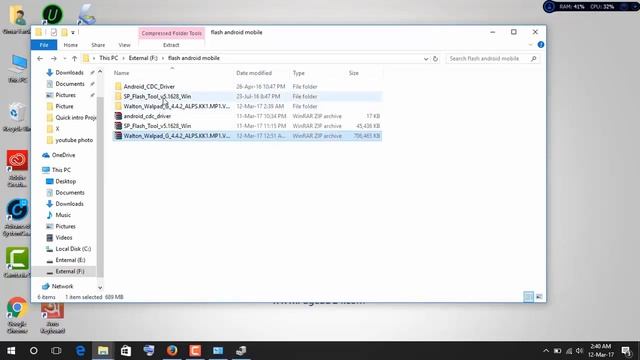The width and height of the screenshot is (640, 360).
Task: Select Network in navigation pane
Action: point(62,287)
